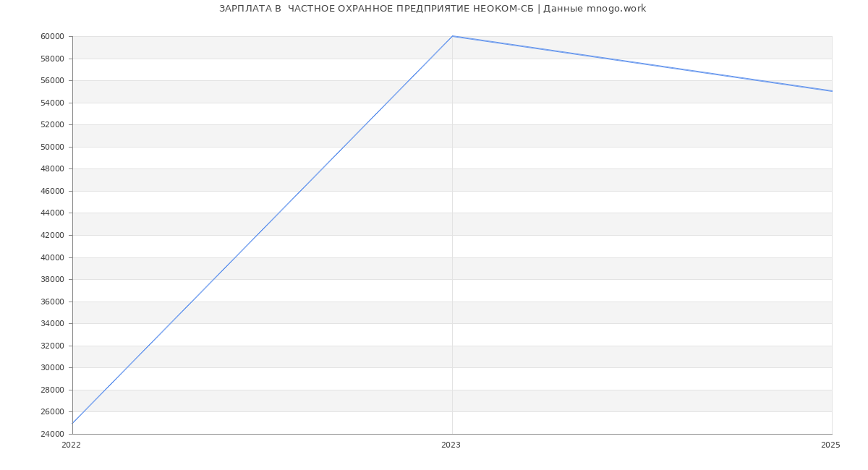Select the 2023 x-axis label
868x470 pixels.
click(x=451, y=445)
